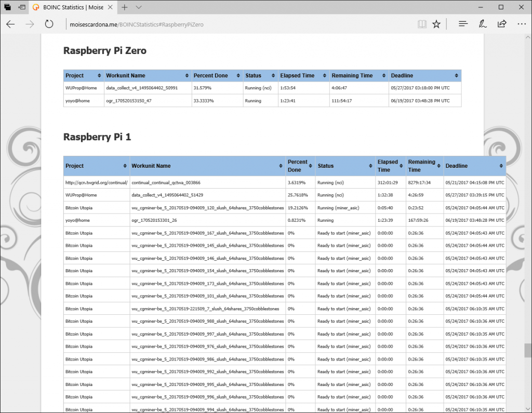This screenshot has height=413, width=532.
Task: Sort Pi Zero table by Project
Action: 84,76
